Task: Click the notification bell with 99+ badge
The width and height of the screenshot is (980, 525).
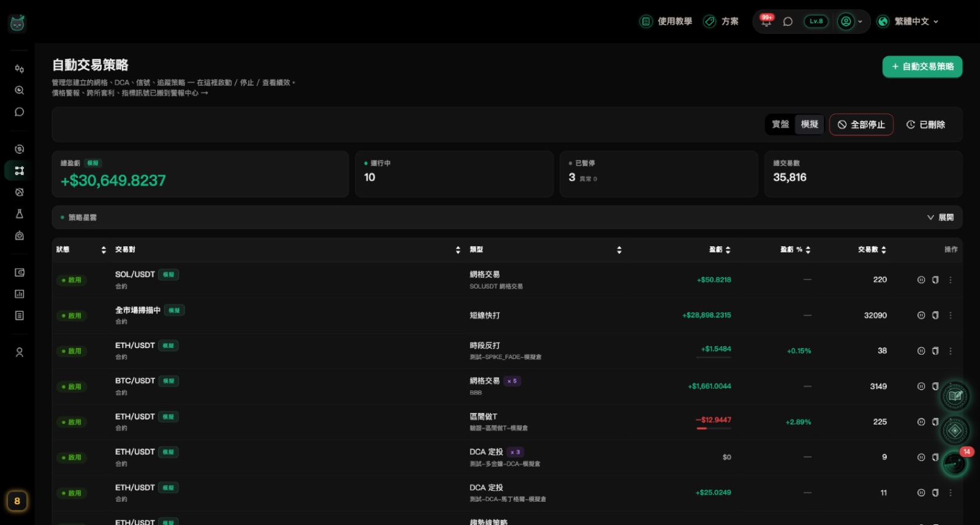Action: point(766,21)
